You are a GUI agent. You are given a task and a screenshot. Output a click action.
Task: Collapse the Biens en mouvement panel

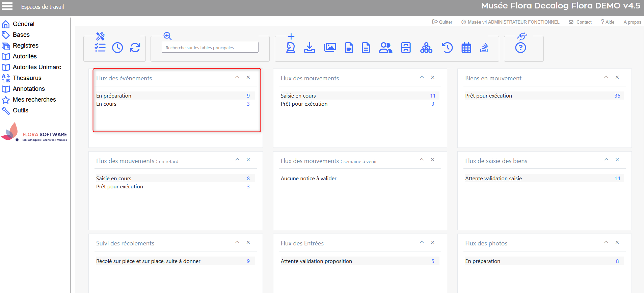[x=606, y=77]
